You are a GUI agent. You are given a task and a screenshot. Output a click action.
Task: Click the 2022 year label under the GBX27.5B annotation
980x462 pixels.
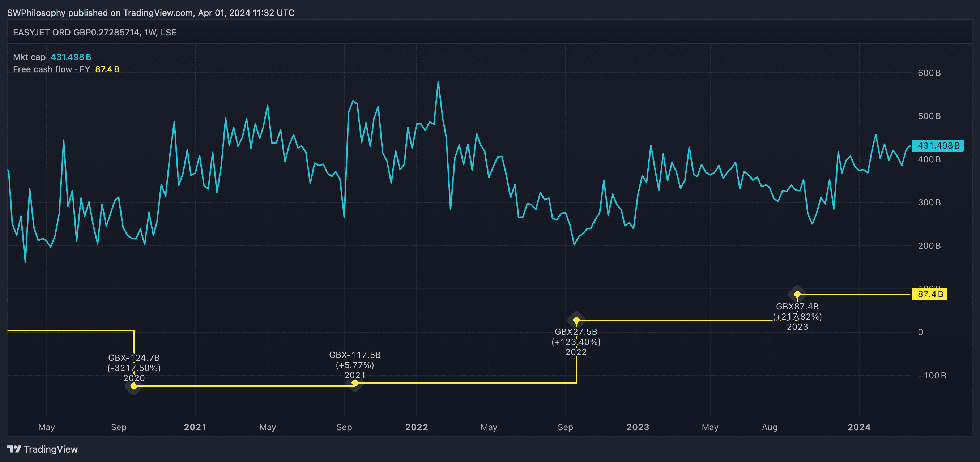click(576, 352)
